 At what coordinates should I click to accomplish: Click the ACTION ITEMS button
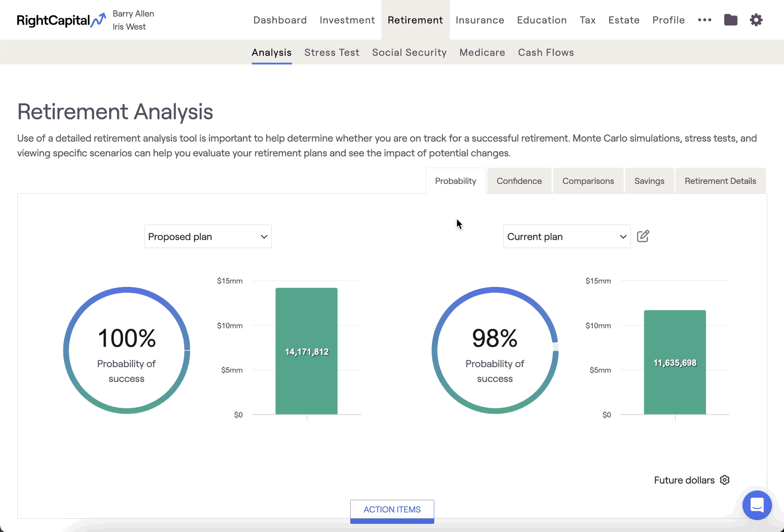tap(392, 510)
